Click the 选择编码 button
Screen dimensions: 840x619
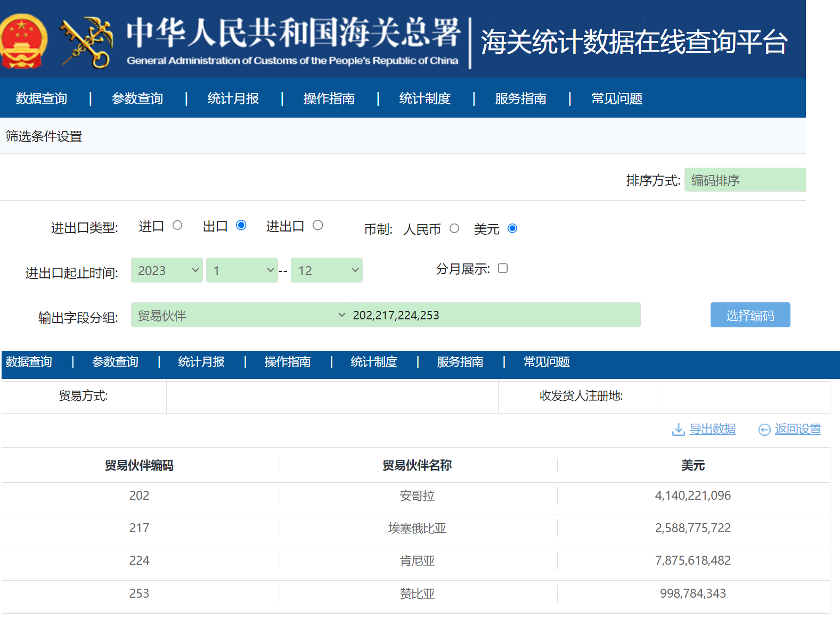pyautogui.click(x=750, y=315)
